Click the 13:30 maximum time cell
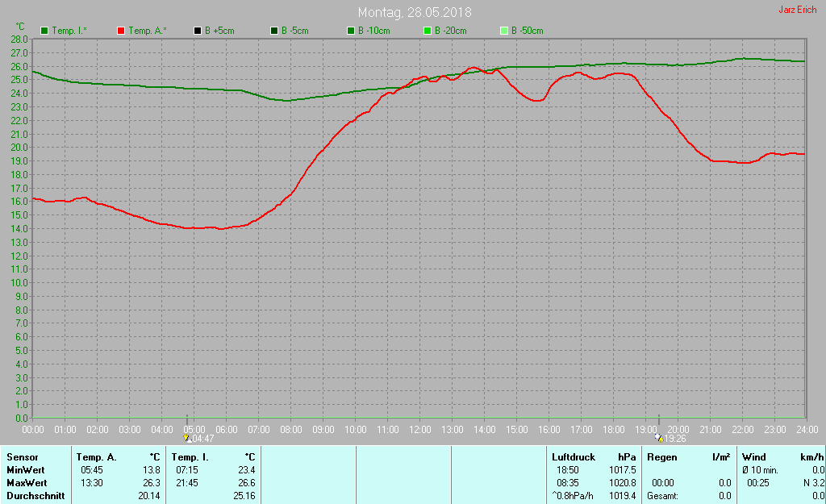The image size is (826, 504). (92, 482)
